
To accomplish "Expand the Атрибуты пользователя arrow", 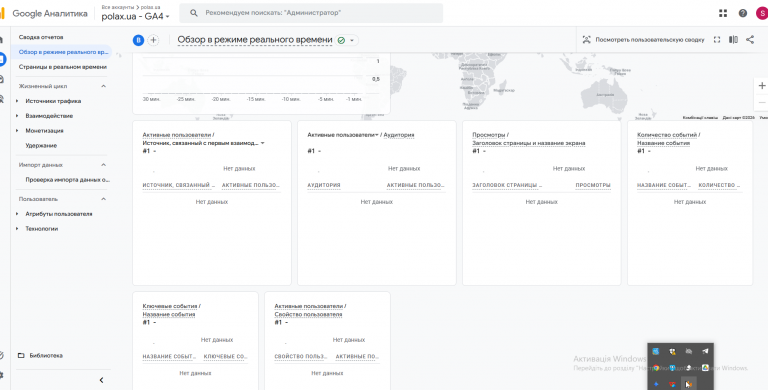I will [17, 214].
